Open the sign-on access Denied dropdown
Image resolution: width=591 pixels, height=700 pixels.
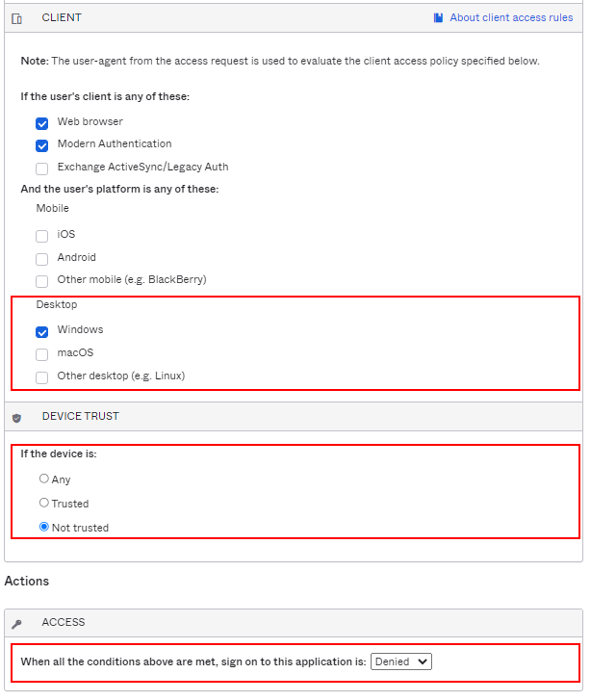click(401, 661)
